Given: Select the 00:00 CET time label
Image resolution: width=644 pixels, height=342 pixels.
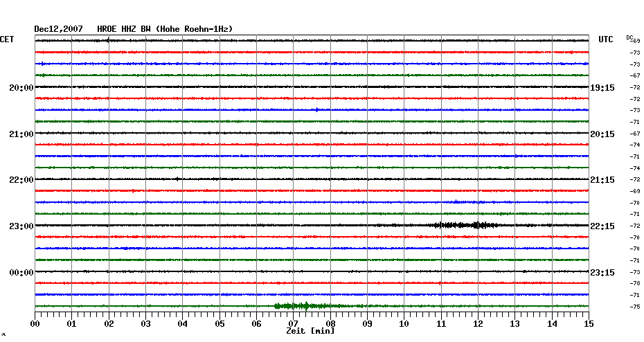Looking at the screenshot, I should pos(21,273).
